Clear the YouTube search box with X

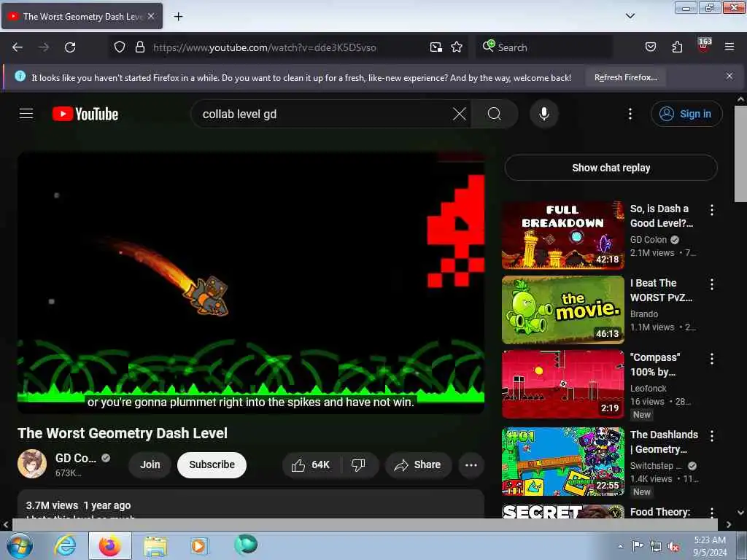click(460, 114)
